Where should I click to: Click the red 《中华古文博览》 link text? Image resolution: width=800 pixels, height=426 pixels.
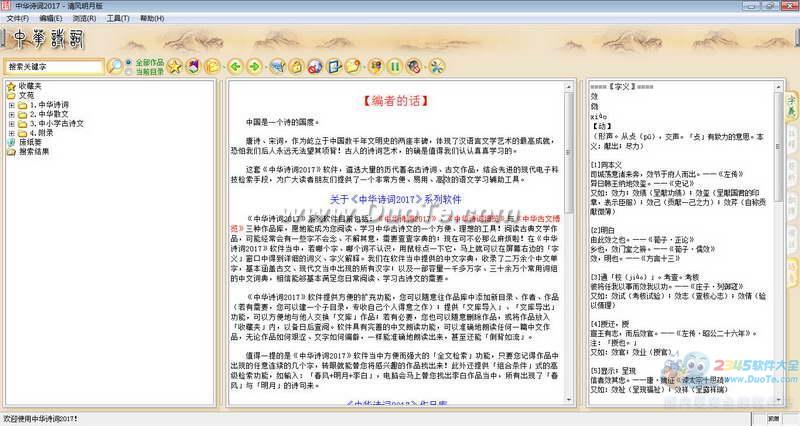point(538,219)
